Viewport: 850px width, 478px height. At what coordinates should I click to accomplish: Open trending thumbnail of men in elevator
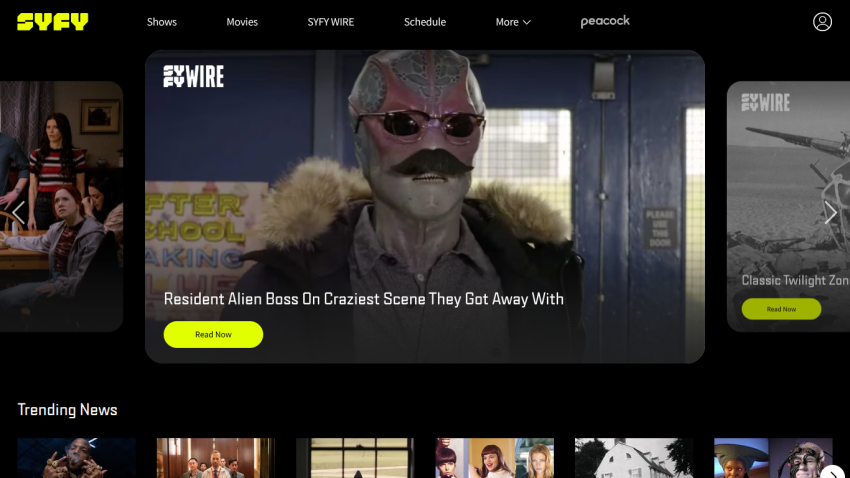216,458
